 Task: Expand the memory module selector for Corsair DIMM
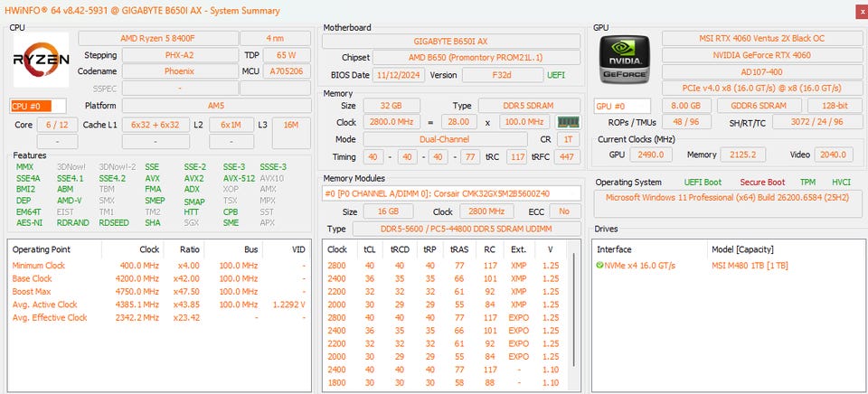pos(452,192)
